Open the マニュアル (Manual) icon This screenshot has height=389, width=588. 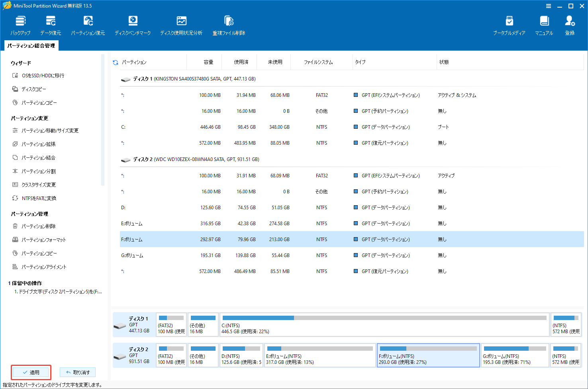[544, 25]
